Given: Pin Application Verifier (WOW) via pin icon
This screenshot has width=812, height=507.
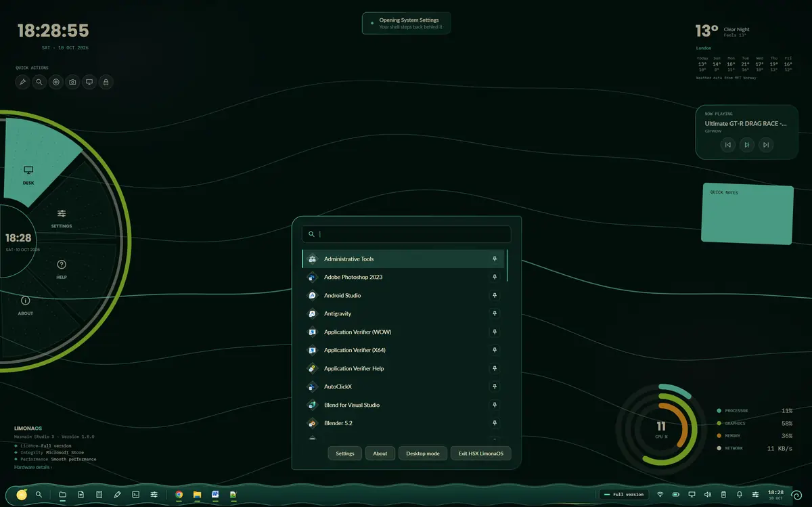Looking at the screenshot, I should click(495, 332).
